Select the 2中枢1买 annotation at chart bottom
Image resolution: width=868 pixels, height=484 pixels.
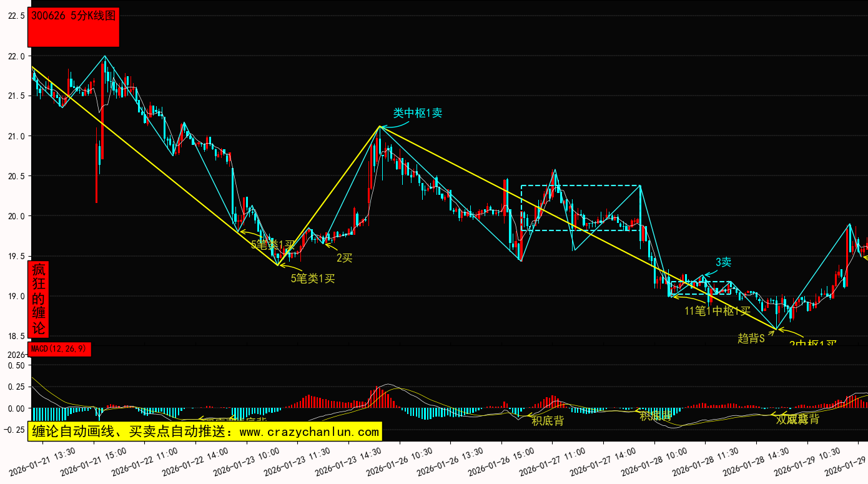click(812, 344)
